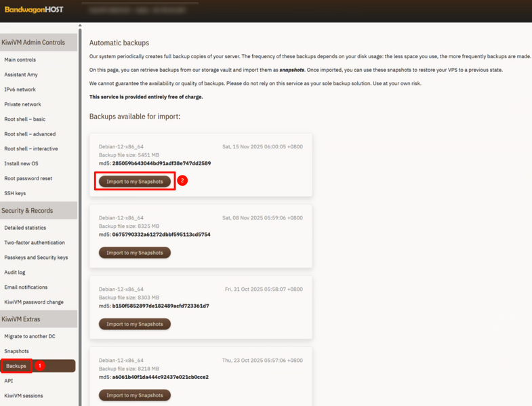Click the sidebar vertical scrollbar

click(80, 203)
